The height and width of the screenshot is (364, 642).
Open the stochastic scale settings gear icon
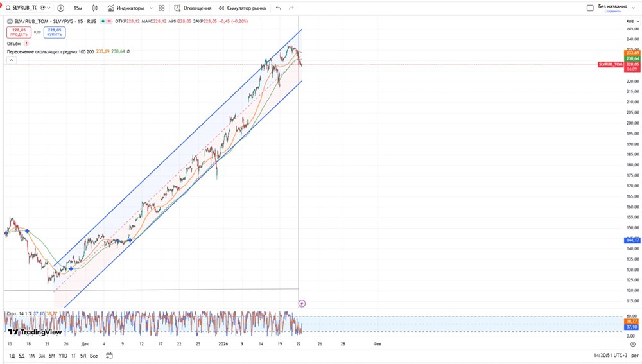click(x=632, y=344)
